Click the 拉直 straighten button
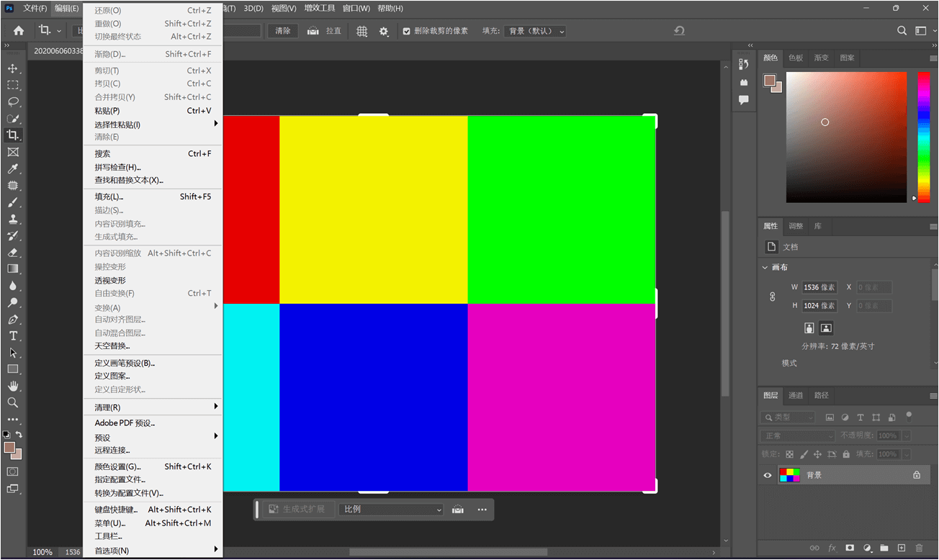939x560 pixels. click(324, 31)
